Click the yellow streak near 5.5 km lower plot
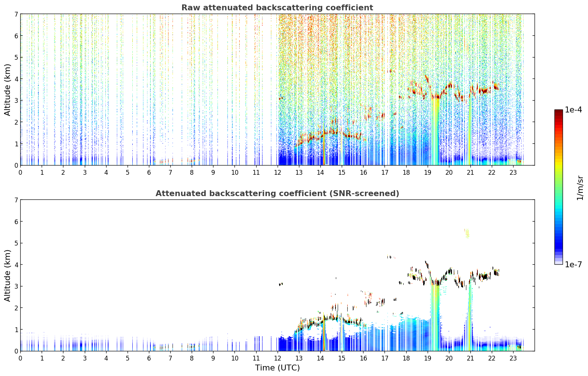The height and width of the screenshot is (376, 588). 467,233
